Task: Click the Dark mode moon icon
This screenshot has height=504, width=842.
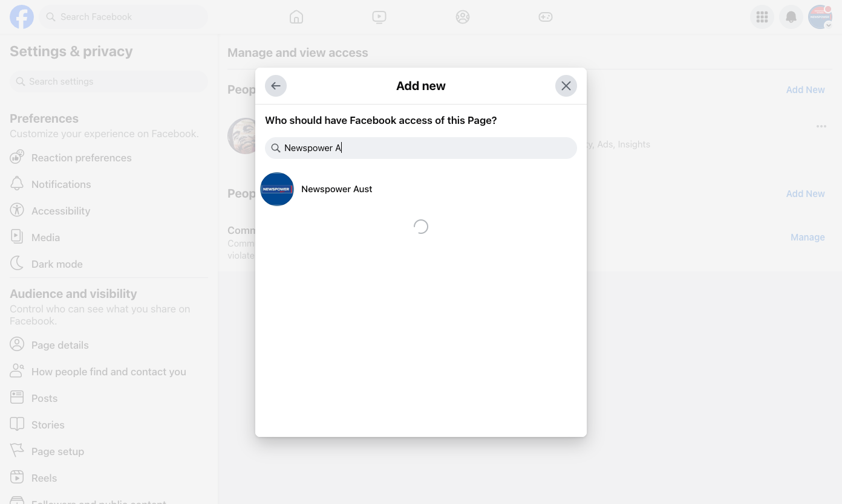Action: 17,263
